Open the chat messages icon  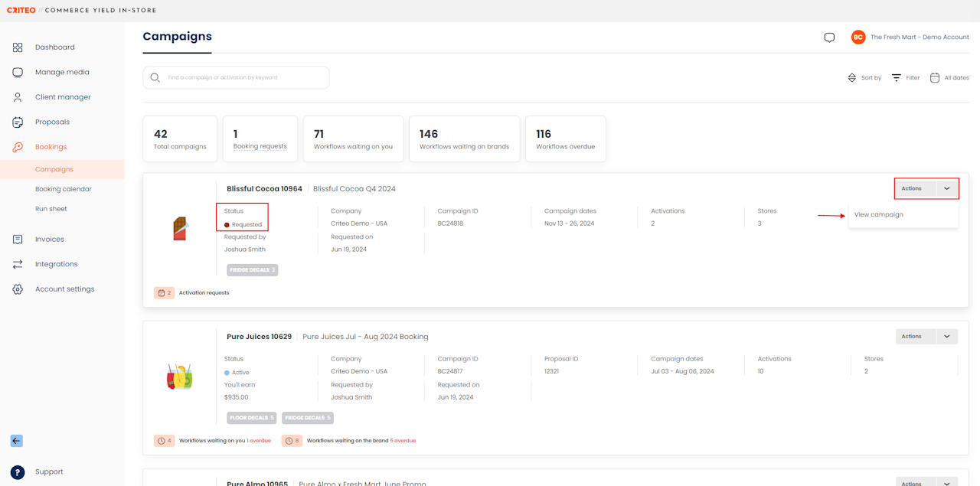click(829, 38)
